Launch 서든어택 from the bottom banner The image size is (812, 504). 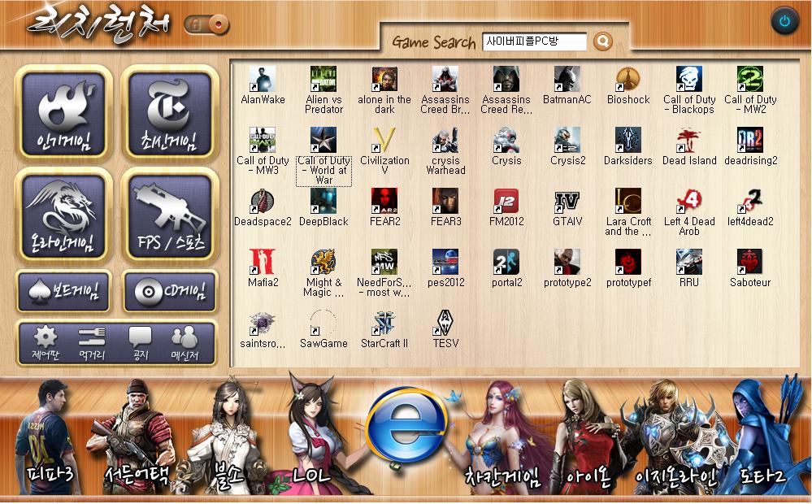tap(136, 437)
